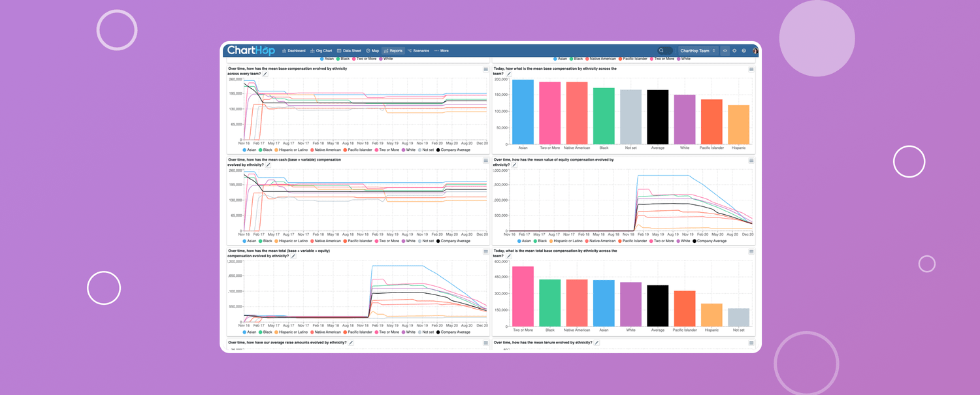Screen dimensions: 980x395
Task: Open the Map view
Action: pyautogui.click(x=372, y=51)
